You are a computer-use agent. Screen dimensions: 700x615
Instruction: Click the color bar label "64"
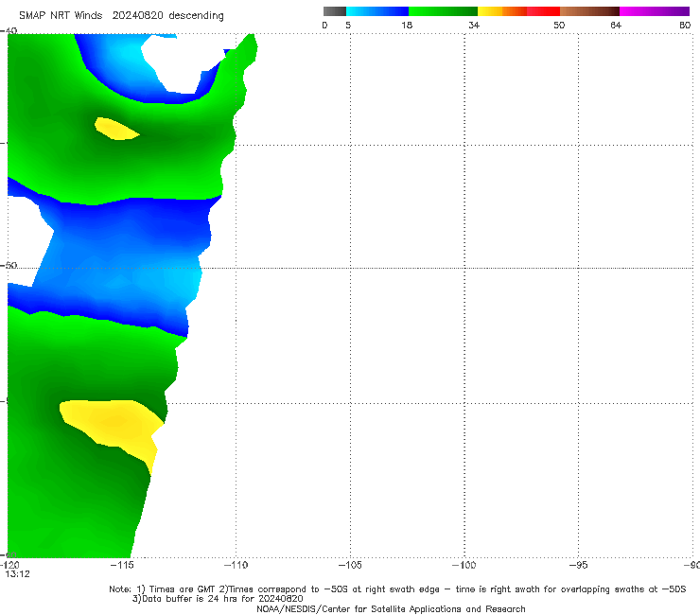(x=616, y=26)
